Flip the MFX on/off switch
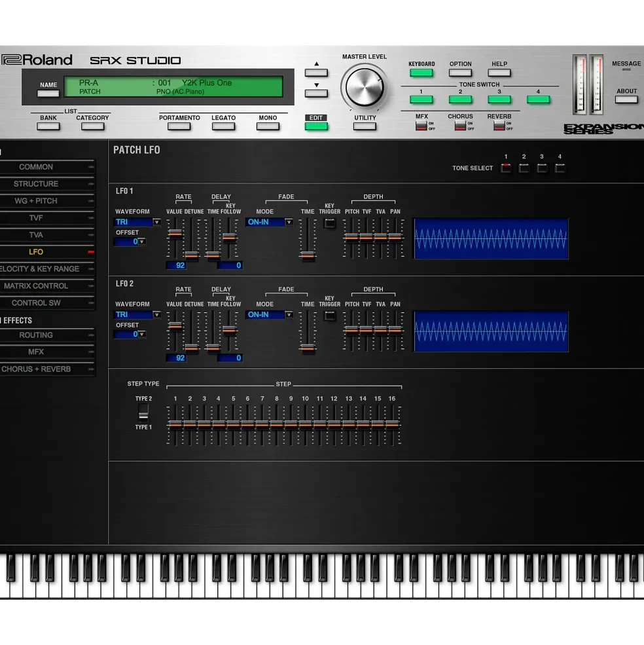Screen dimensions: 644x645 pyautogui.click(x=421, y=126)
